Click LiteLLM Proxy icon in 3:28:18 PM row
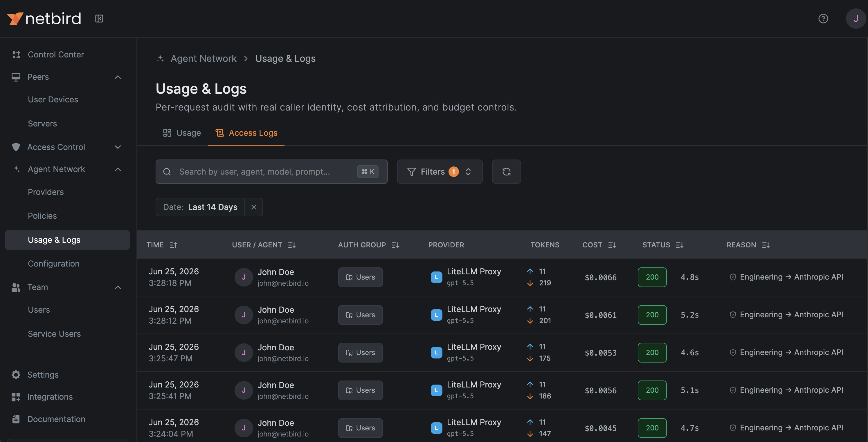The image size is (868, 442). pyautogui.click(x=436, y=277)
